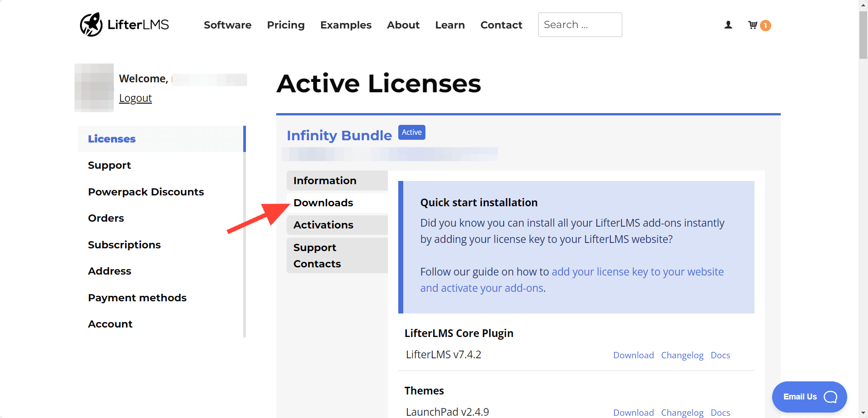This screenshot has height=418, width=868.
Task: Click the Email Us button
Action: 809,397
